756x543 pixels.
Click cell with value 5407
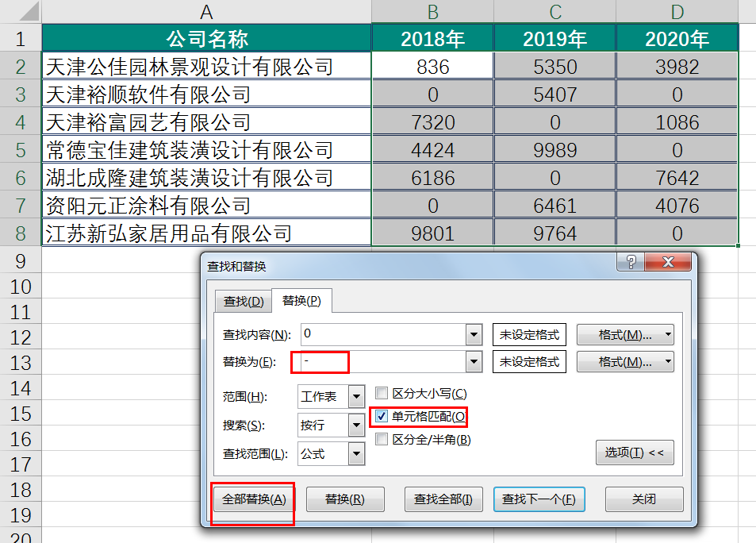click(555, 94)
